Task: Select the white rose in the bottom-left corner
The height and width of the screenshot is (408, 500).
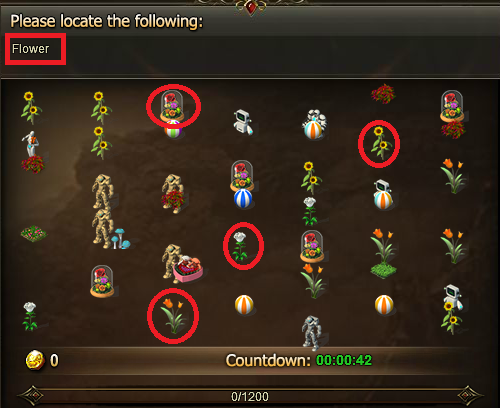Action: pyautogui.click(x=30, y=316)
